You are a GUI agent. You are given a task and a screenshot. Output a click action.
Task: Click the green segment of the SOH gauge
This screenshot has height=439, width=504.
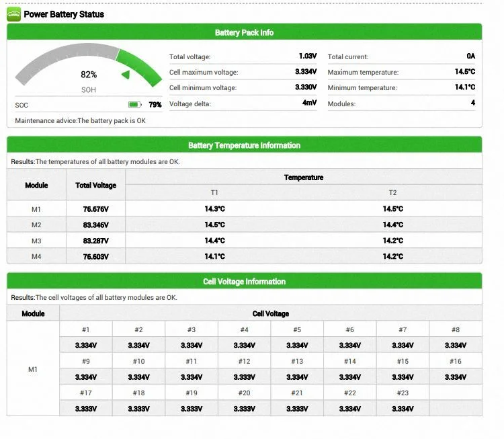(x=139, y=67)
